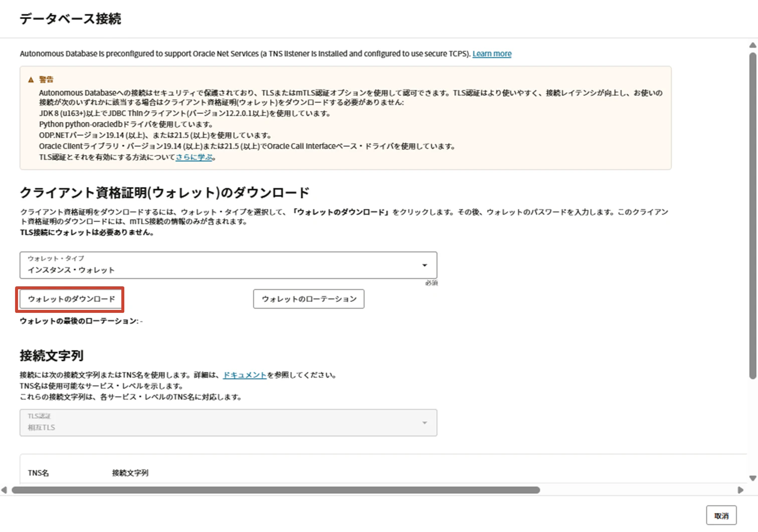Click the 警告 label in warning box

pyautogui.click(x=46, y=79)
